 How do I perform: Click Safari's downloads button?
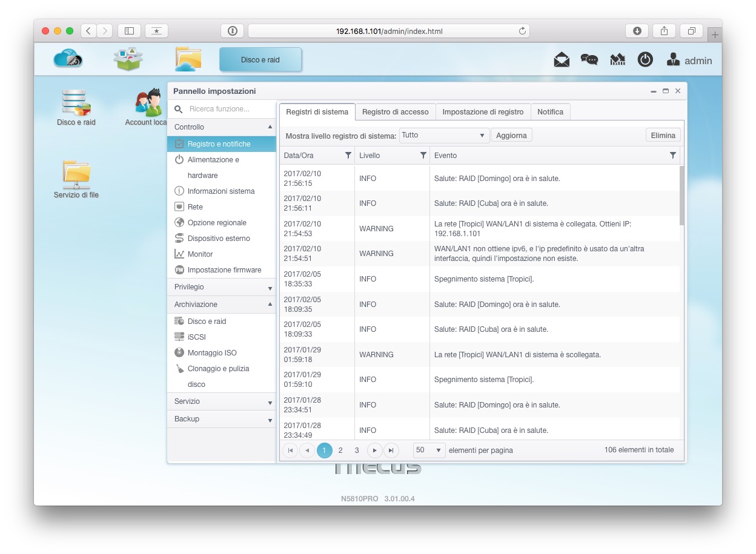(x=637, y=31)
